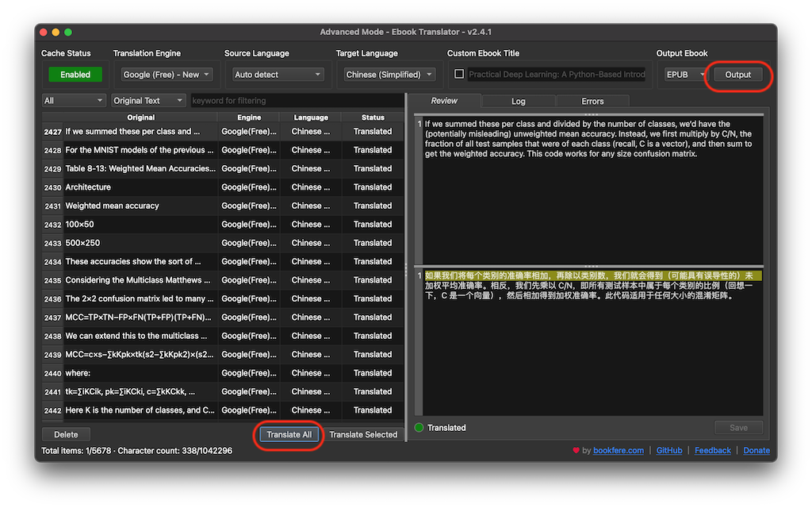
Task: Click the heart icon beside bookfere.com
Action: [x=576, y=450]
